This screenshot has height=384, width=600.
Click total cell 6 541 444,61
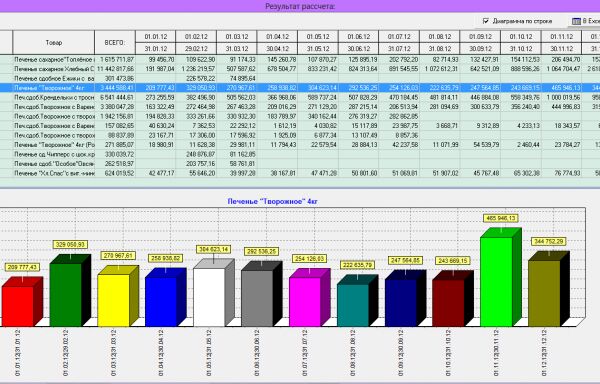coord(115,98)
